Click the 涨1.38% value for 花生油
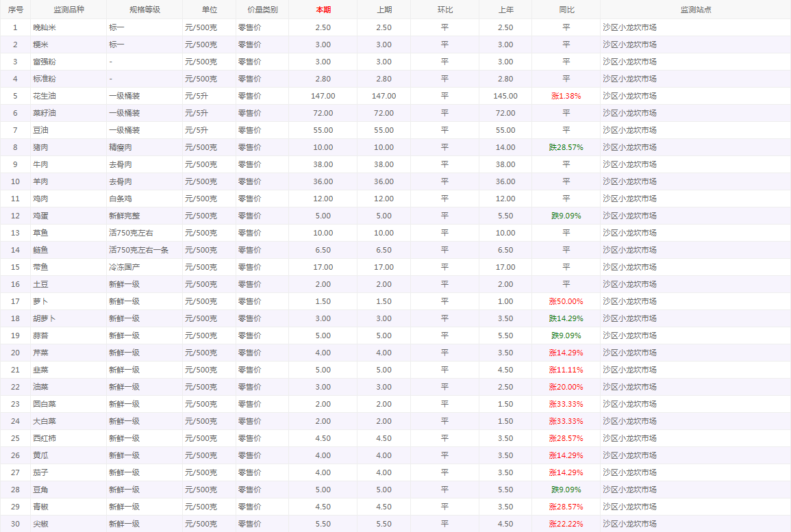The width and height of the screenshot is (791, 532). point(566,96)
